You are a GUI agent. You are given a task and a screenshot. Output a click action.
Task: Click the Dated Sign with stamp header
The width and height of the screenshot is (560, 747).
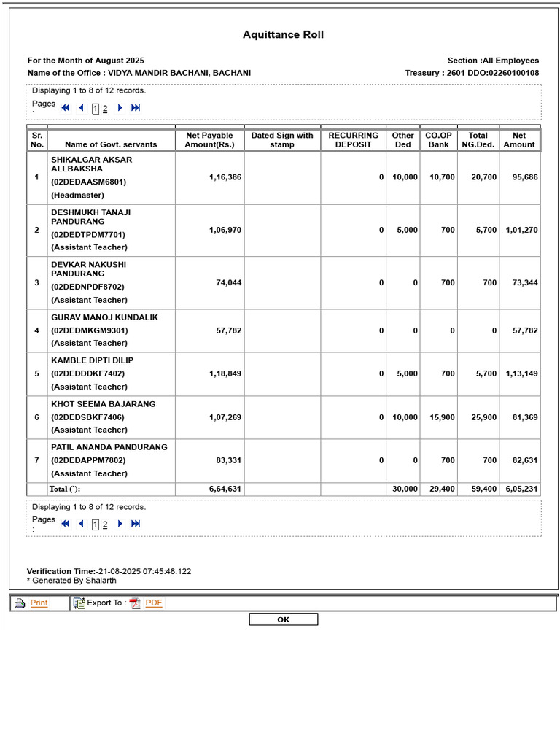coord(282,140)
